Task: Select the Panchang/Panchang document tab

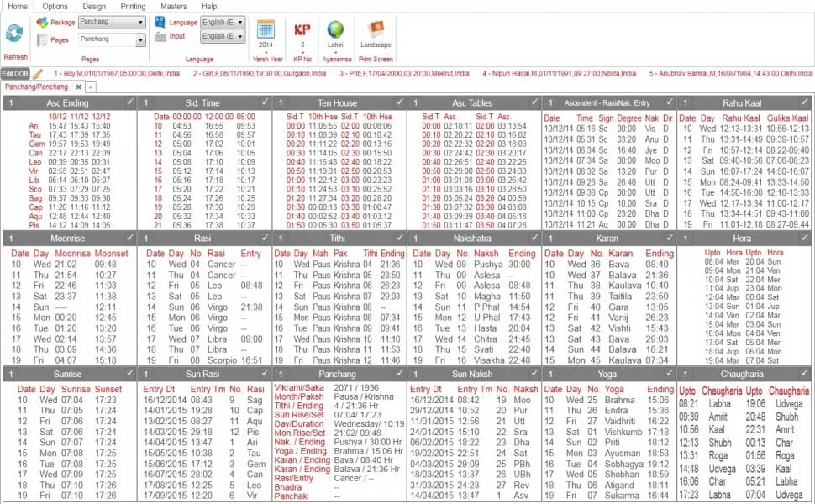Action: click(x=37, y=87)
